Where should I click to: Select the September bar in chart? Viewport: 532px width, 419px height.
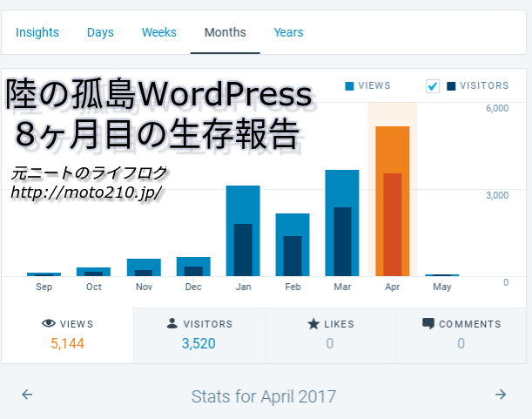44,274
